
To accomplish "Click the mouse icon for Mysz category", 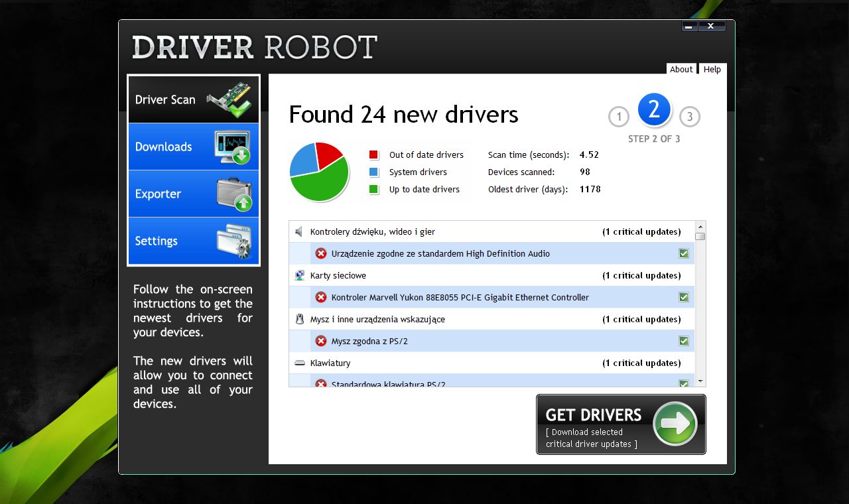I will point(299,319).
